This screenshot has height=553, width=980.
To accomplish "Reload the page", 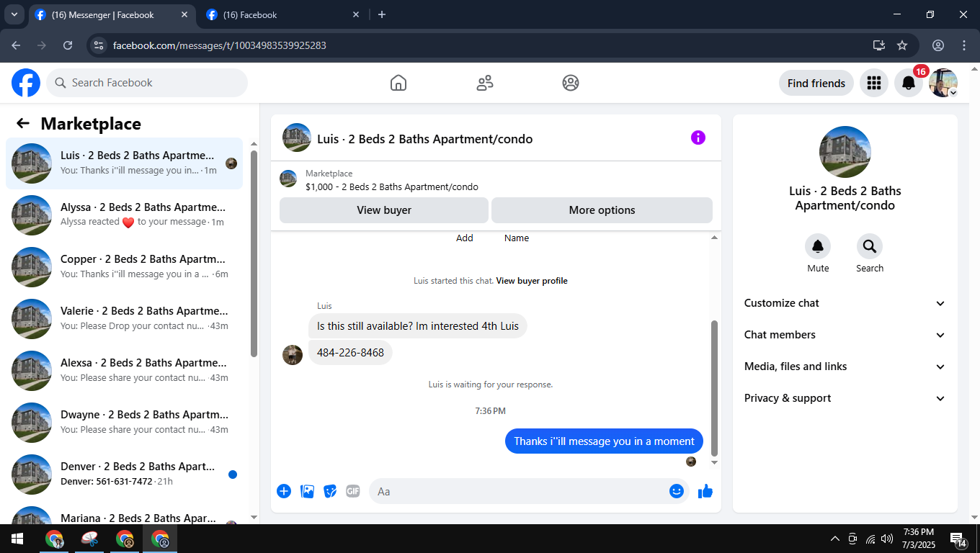I will (x=68, y=45).
